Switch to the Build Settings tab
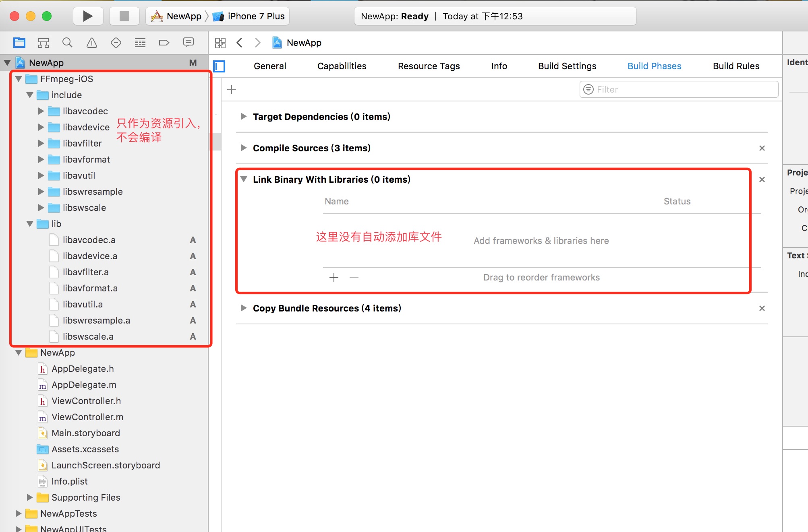The width and height of the screenshot is (808, 532). (567, 66)
